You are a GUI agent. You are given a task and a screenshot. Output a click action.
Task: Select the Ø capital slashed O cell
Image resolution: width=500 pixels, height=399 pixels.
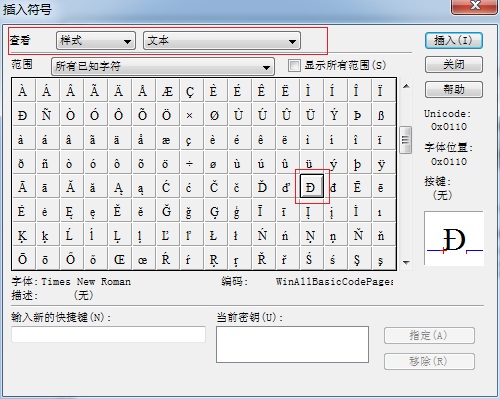pos(216,115)
